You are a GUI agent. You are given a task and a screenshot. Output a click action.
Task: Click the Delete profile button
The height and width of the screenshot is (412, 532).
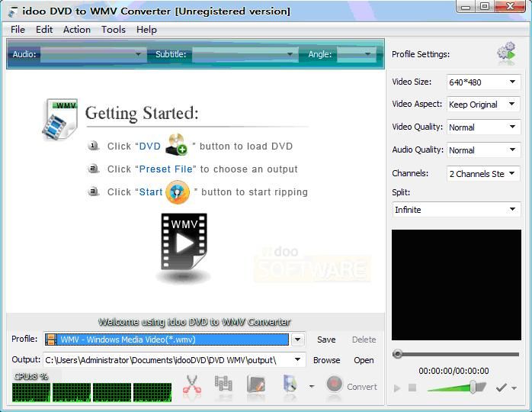click(x=364, y=340)
